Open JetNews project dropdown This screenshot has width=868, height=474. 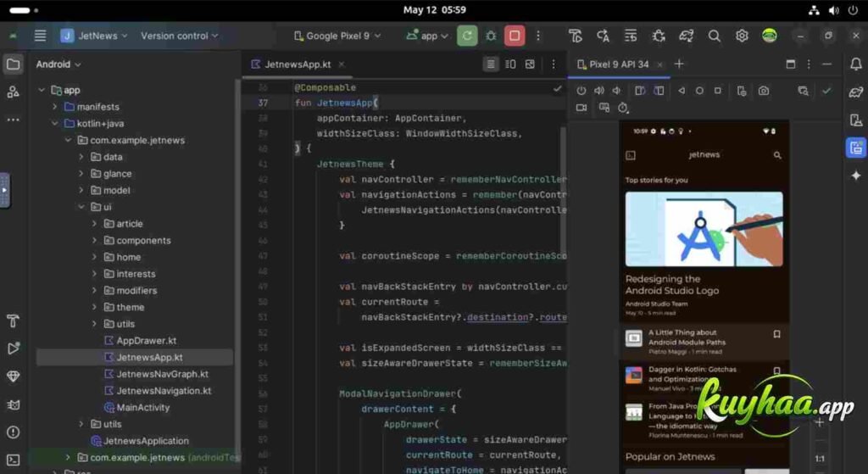click(94, 36)
